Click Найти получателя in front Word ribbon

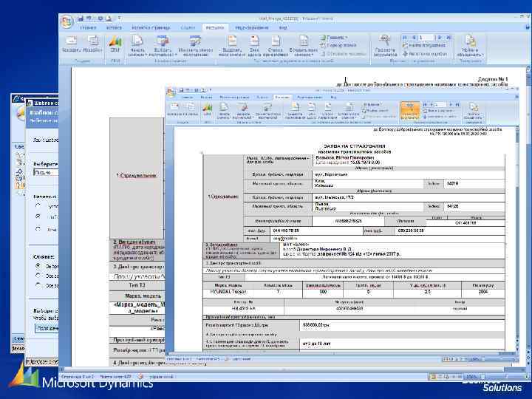(439, 111)
